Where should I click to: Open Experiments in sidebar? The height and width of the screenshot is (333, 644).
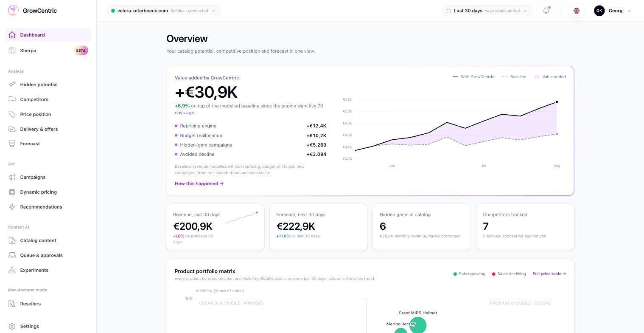point(48,270)
